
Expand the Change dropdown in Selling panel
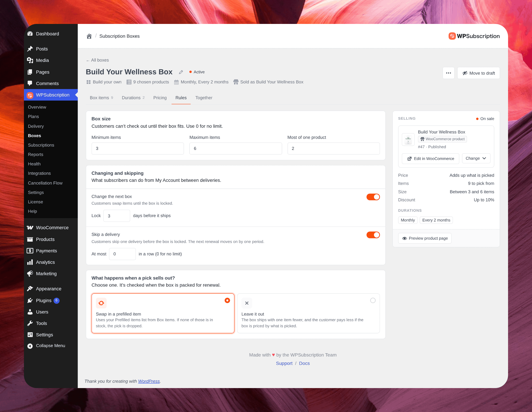point(476,158)
